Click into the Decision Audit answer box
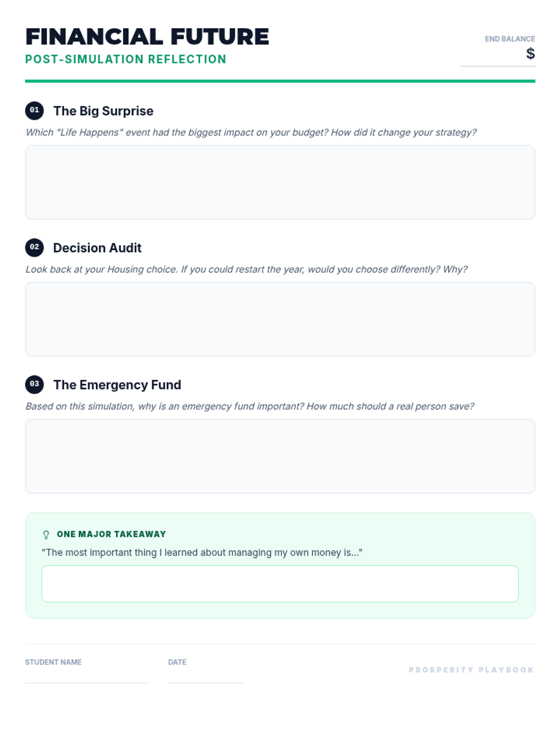The width and height of the screenshot is (560, 747). (x=280, y=319)
